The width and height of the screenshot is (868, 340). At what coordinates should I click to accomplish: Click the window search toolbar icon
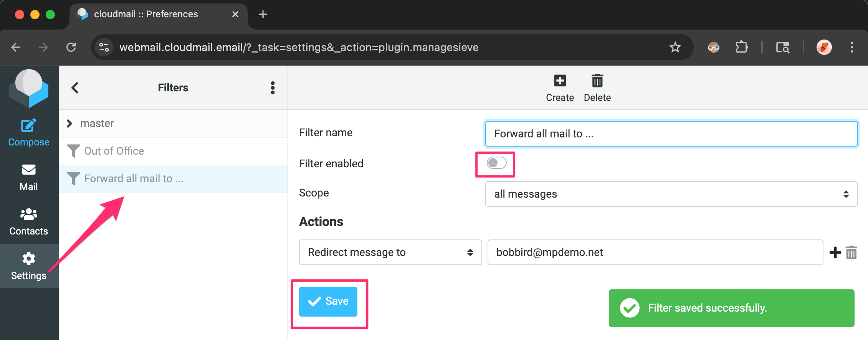tap(782, 47)
